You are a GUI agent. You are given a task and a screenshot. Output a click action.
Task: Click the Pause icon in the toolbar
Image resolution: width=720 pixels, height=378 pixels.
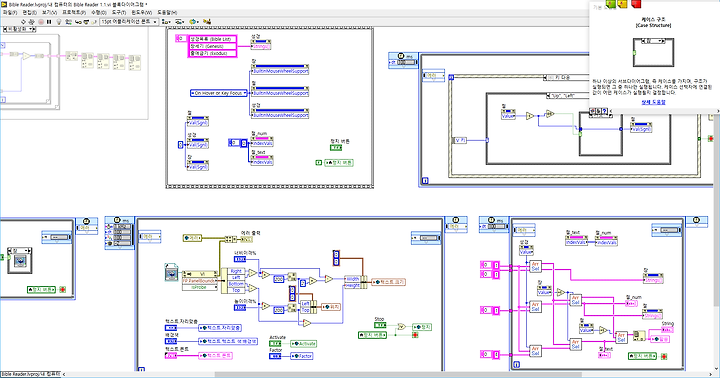pyautogui.click(x=49, y=22)
